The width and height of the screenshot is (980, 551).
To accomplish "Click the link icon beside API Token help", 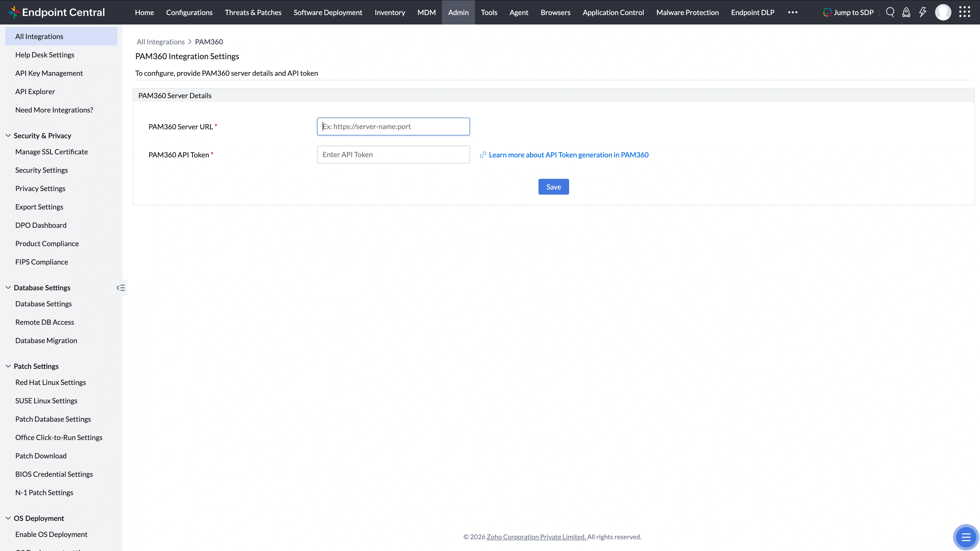I will (483, 155).
